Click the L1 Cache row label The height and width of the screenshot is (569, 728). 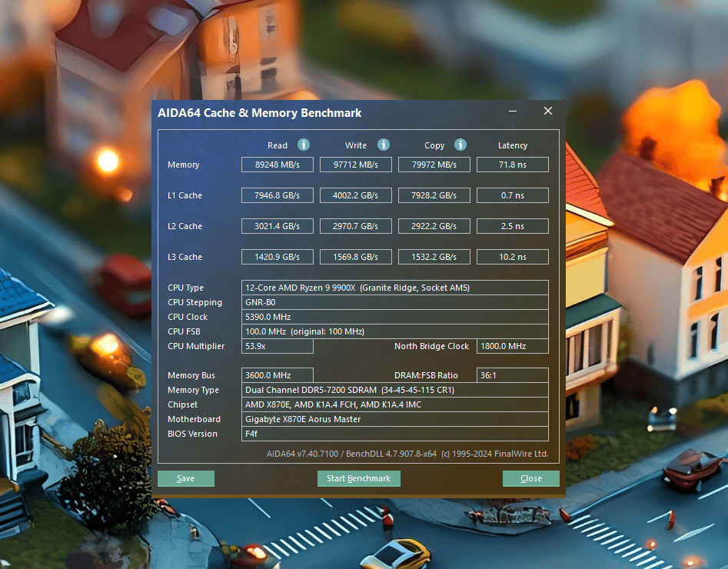pos(184,195)
